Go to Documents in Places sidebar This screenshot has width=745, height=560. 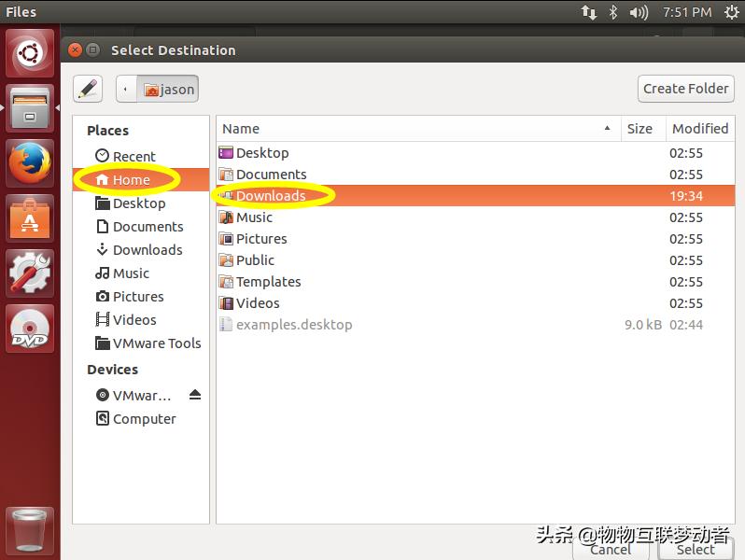point(141,227)
